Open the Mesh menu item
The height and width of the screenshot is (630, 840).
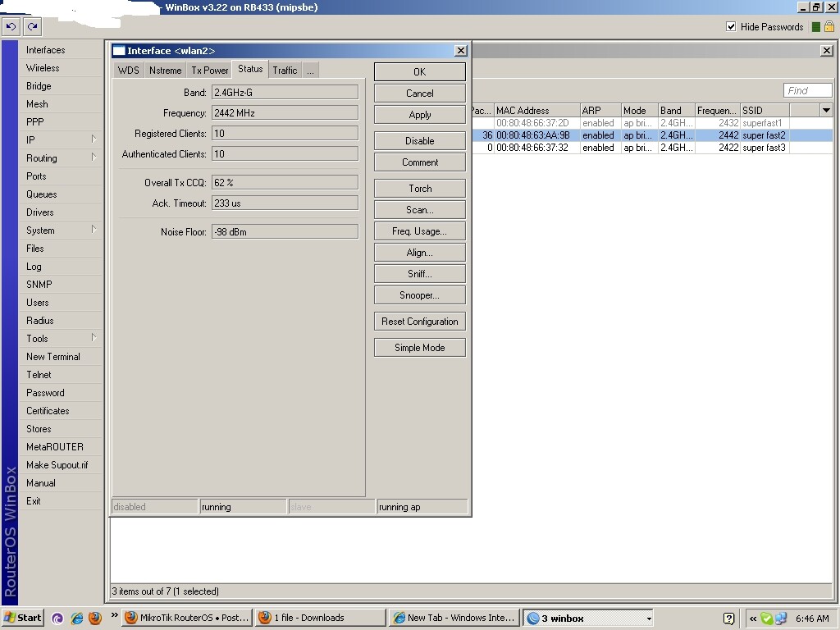tap(37, 104)
